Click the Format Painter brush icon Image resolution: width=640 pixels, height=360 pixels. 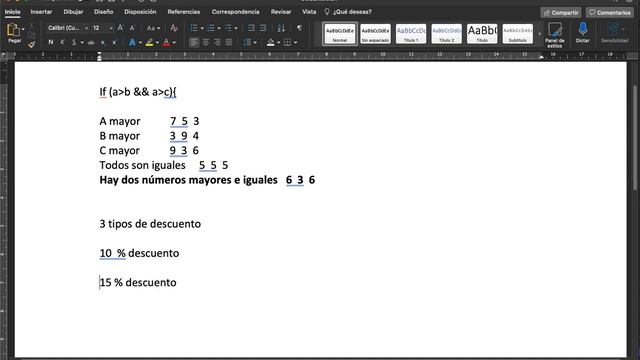31,44
